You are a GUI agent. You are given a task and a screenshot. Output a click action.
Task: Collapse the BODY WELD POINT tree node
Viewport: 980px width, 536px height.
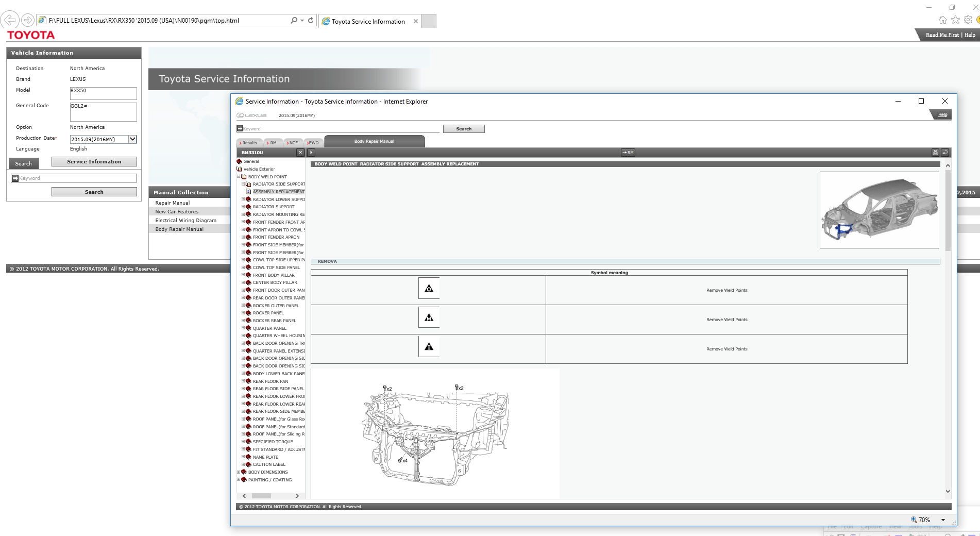(x=239, y=177)
